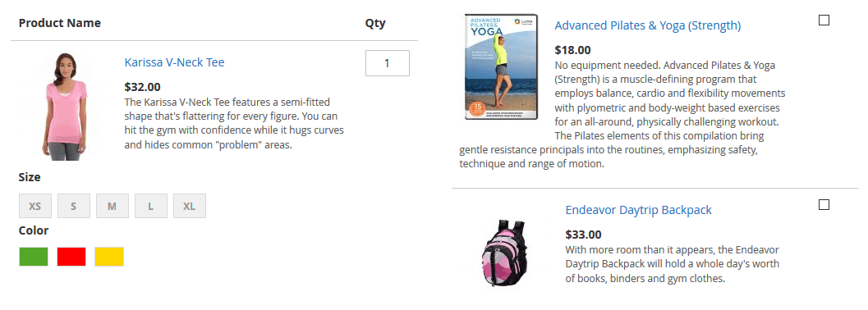Viewport: 868px width, 310px height.
Task: Tick the checkbox for Endeavor Daytrip Backpack
Action: [824, 205]
